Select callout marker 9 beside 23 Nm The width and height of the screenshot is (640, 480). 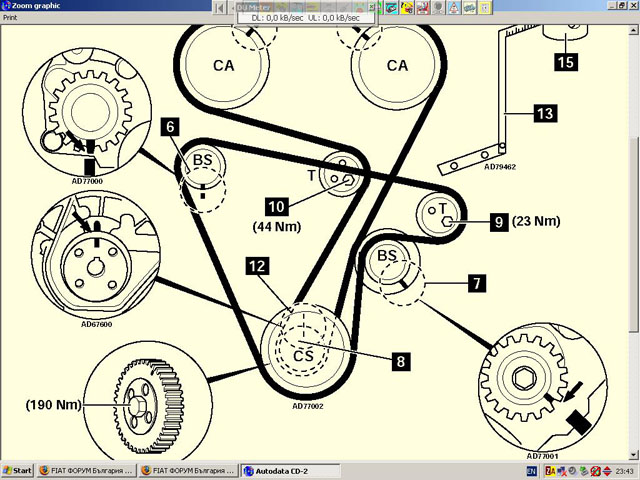(497, 224)
